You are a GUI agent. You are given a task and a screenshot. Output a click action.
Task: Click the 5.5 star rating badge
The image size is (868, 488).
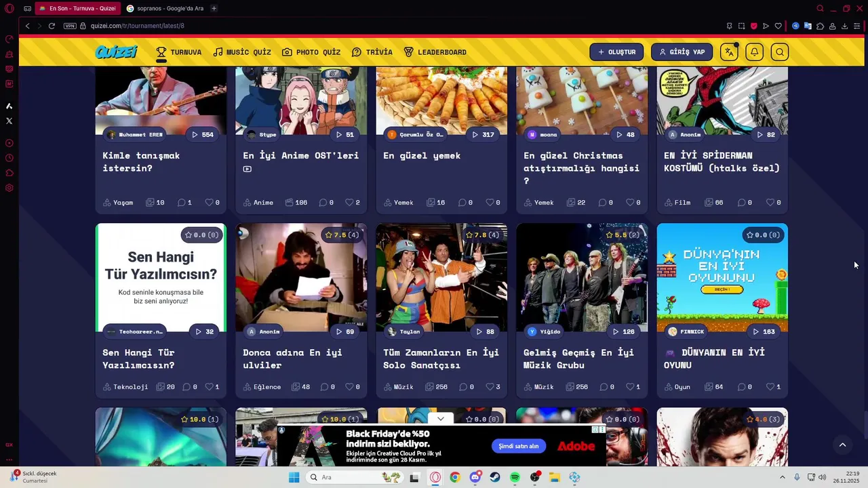624,235
